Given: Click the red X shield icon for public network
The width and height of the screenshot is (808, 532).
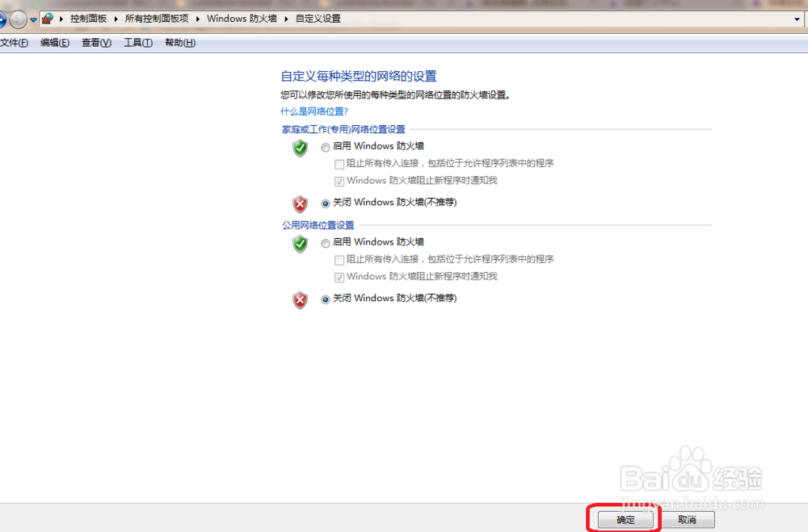Looking at the screenshot, I should point(300,300).
